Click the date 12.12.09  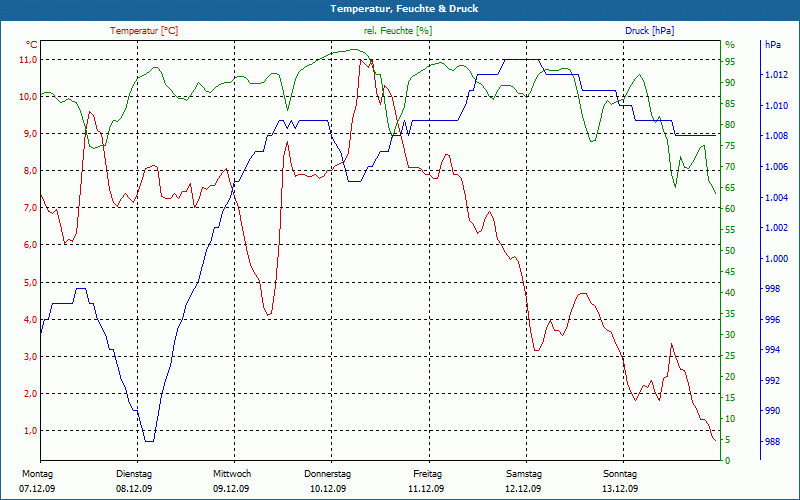click(x=523, y=489)
